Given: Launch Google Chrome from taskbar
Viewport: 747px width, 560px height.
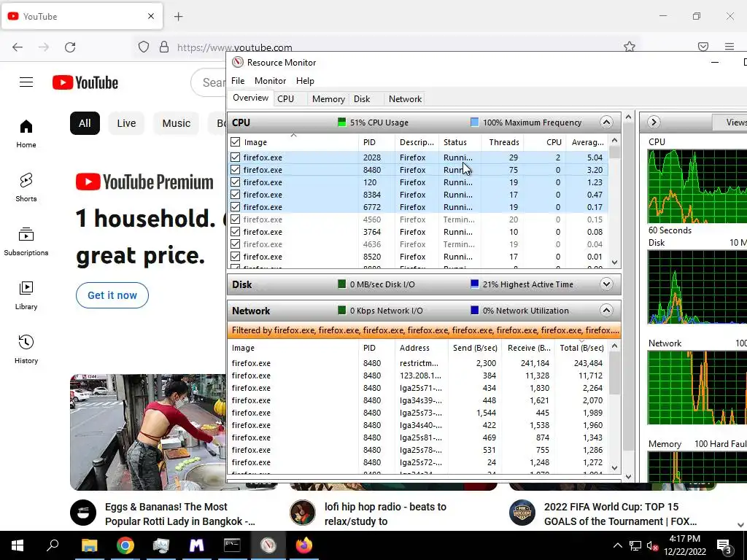Looking at the screenshot, I should click(125, 545).
